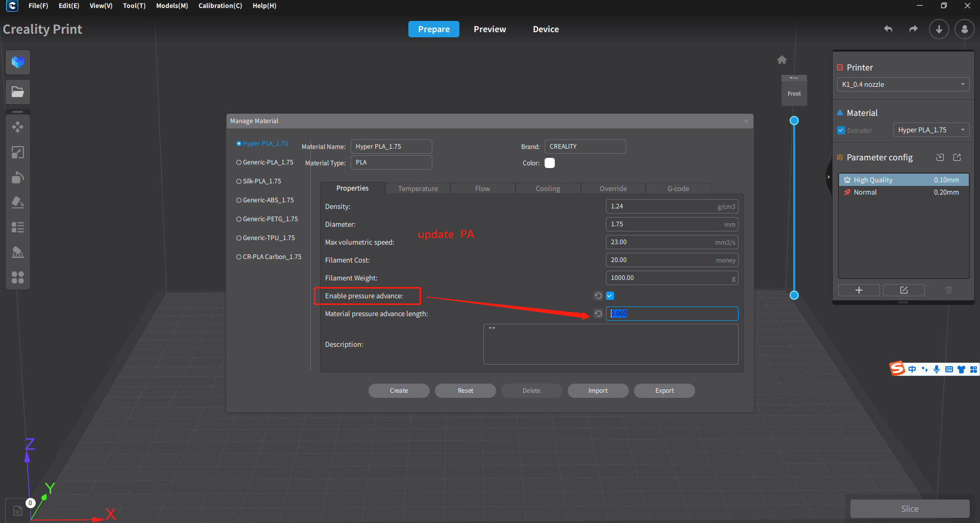Reset Enable pressure advance to default

pos(598,296)
